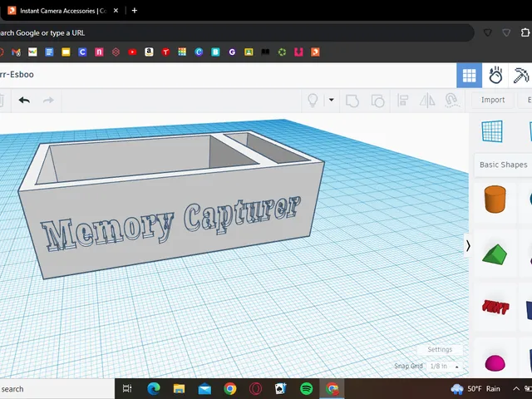Toggle the light bulb show-all icon
The height and width of the screenshot is (399, 532).
(x=313, y=101)
